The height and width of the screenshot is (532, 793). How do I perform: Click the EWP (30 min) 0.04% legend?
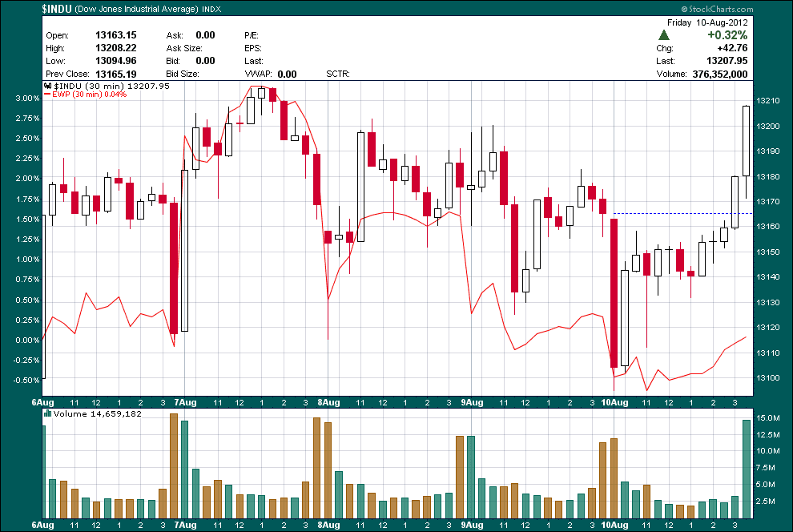[x=90, y=94]
